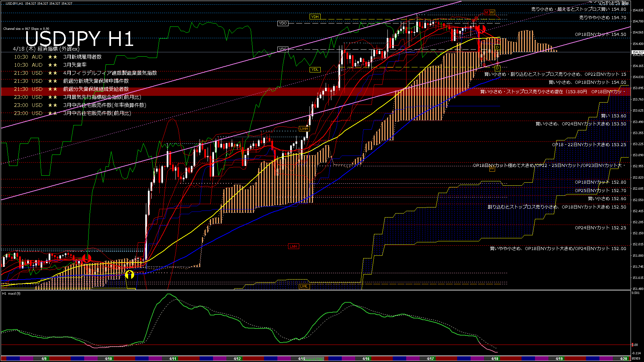Click the H1 macd(9) indicator label
644x362 pixels.
point(11,294)
